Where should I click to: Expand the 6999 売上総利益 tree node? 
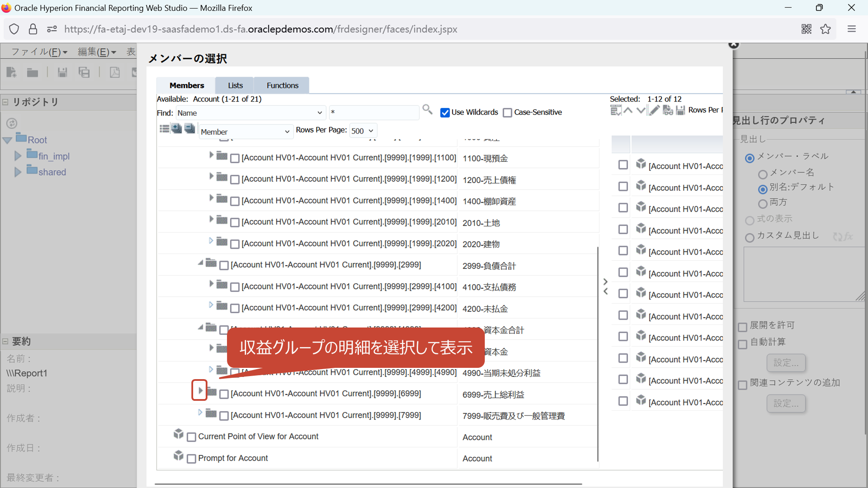200,390
